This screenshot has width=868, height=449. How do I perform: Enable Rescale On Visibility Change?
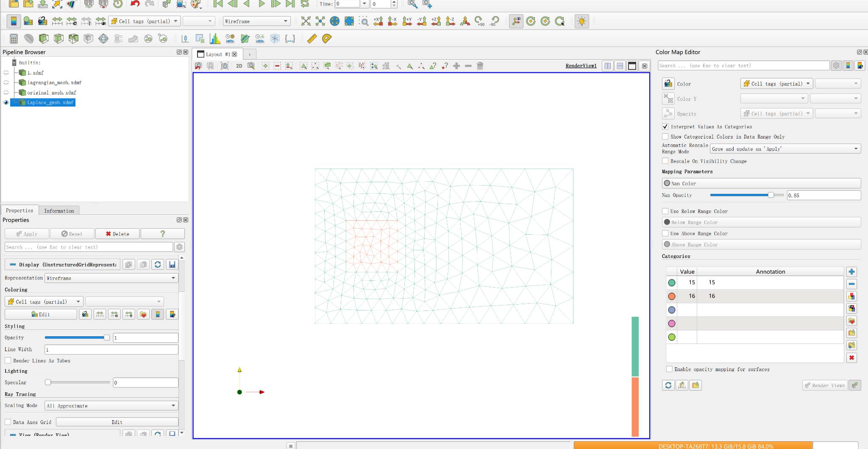(665, 161)
